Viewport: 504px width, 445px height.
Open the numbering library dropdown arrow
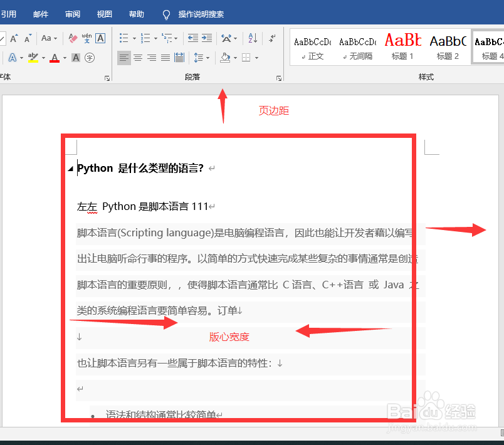tap(155, 39)
